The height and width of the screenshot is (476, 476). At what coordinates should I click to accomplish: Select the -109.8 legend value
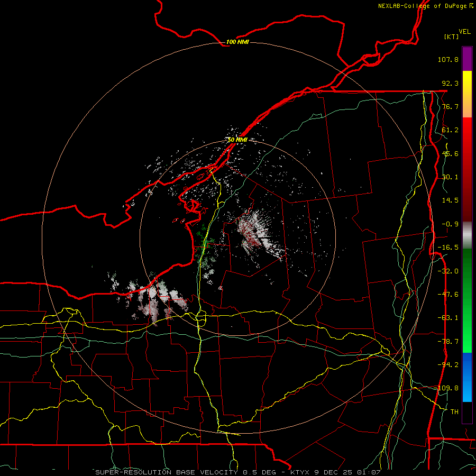(448, 388)
